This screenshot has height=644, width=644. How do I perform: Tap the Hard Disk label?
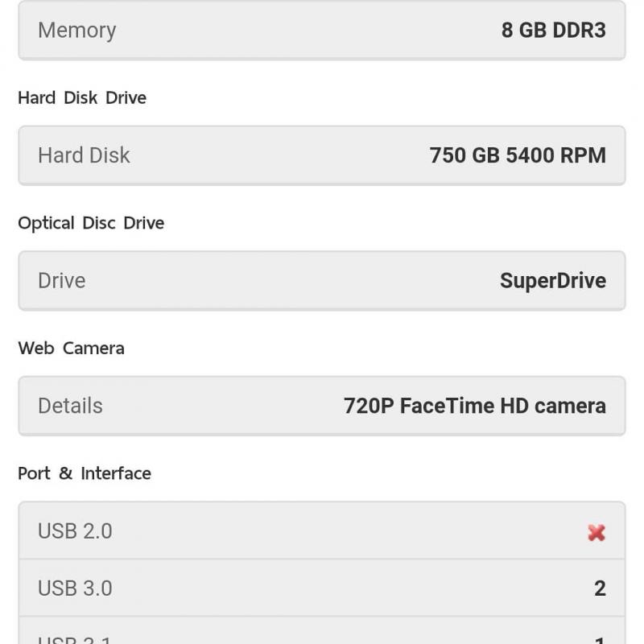[84, 155]
